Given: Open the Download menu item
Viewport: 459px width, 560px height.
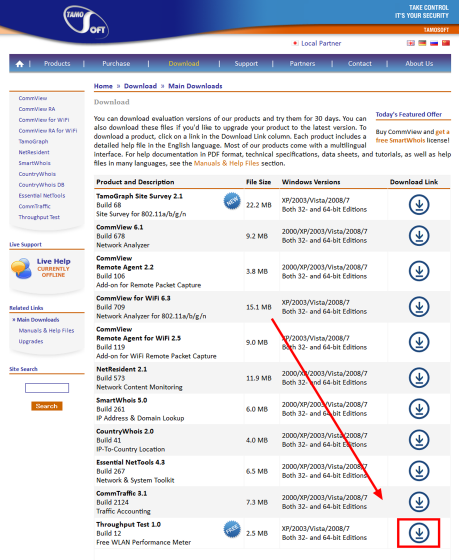Looking at the screenshot, I should [x=184, y=64].
